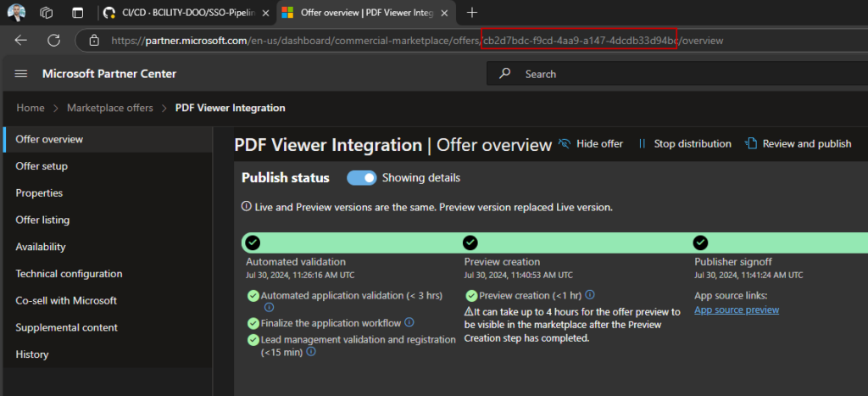Click Publisher signoff step checkmark

[700, 243]
